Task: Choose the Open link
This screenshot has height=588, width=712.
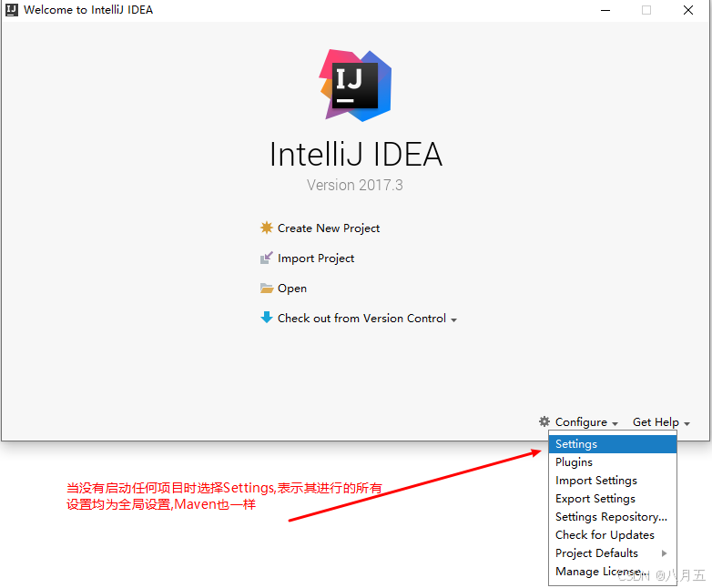Action: point(292,289)
